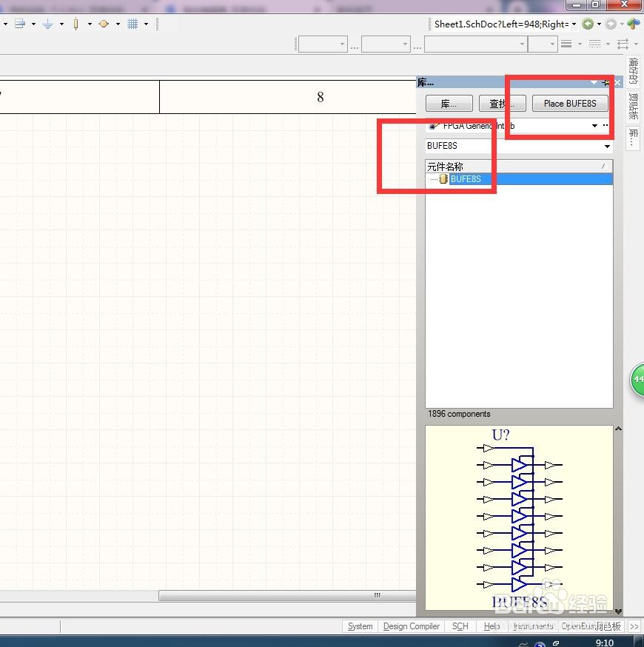Expand the BUFE8S filter dropdown
Screen dimensions: 644x647
[x=607, y=146]
